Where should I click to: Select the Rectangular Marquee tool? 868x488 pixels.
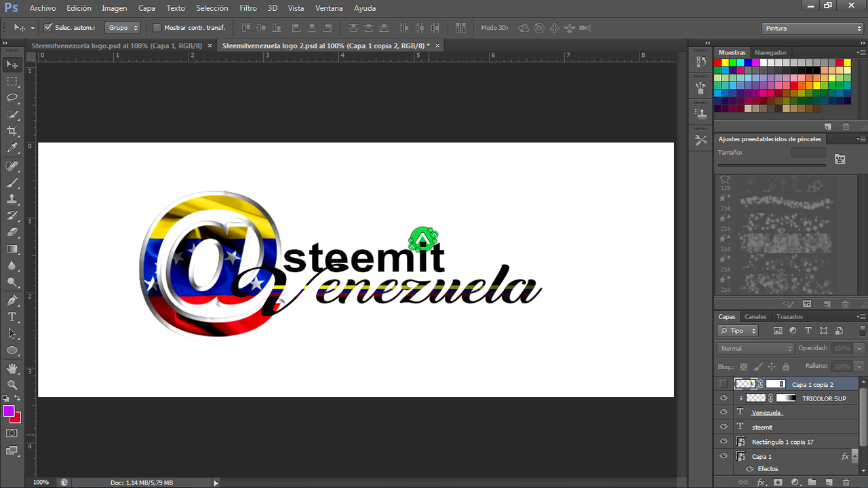coord(12,81)
